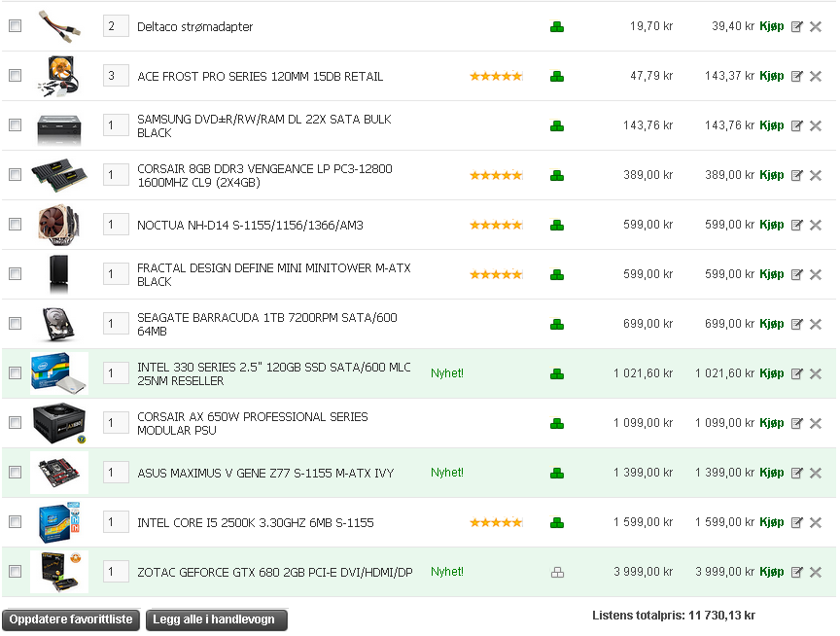Tick Fractal Design Define Mini checkbox
Image resolution: width=840 pixels, height=636 pixels.
[x=15, y=274]
